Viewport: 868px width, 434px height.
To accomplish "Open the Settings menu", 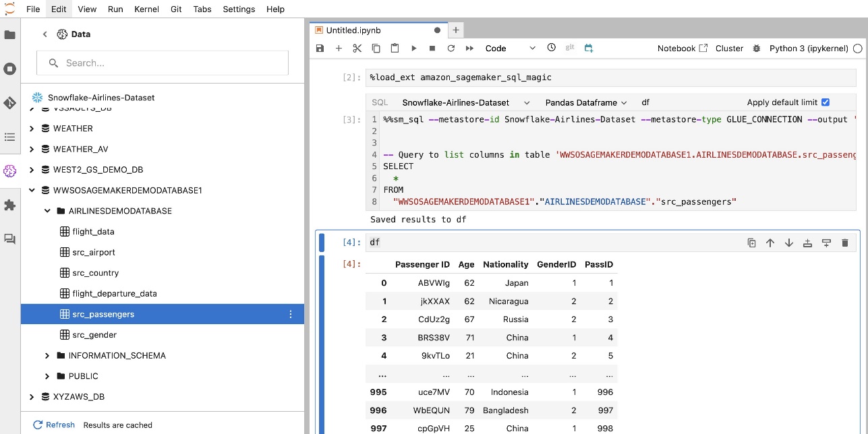I will point(239,9).
